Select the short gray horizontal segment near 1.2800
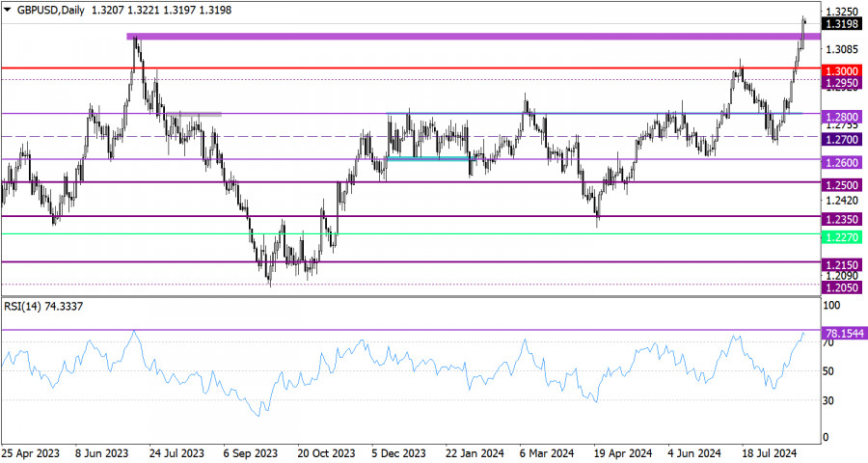 (x=194, y=115)
